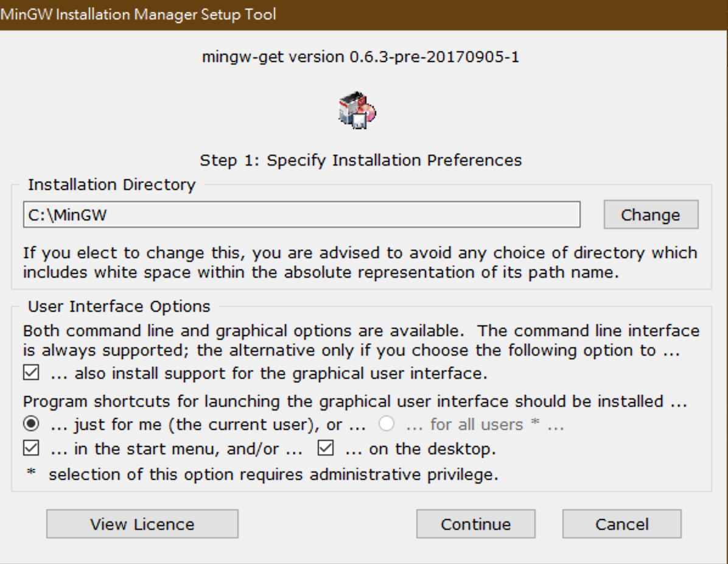Focus the C:\MinGW installation directory field

click(301, 215)
